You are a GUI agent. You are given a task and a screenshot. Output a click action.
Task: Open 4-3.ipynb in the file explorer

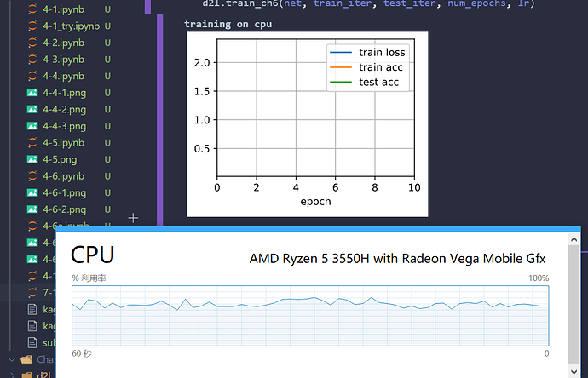[63, 60]
